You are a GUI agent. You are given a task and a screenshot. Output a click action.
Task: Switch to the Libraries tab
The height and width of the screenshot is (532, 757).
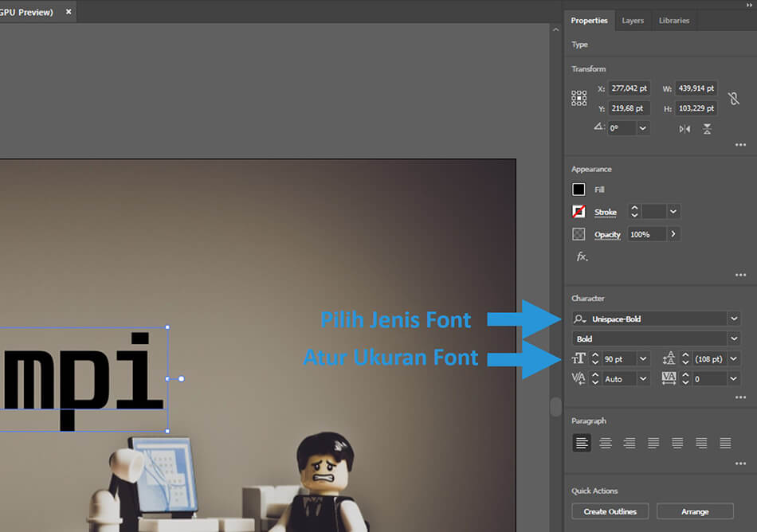click(674, 20)
